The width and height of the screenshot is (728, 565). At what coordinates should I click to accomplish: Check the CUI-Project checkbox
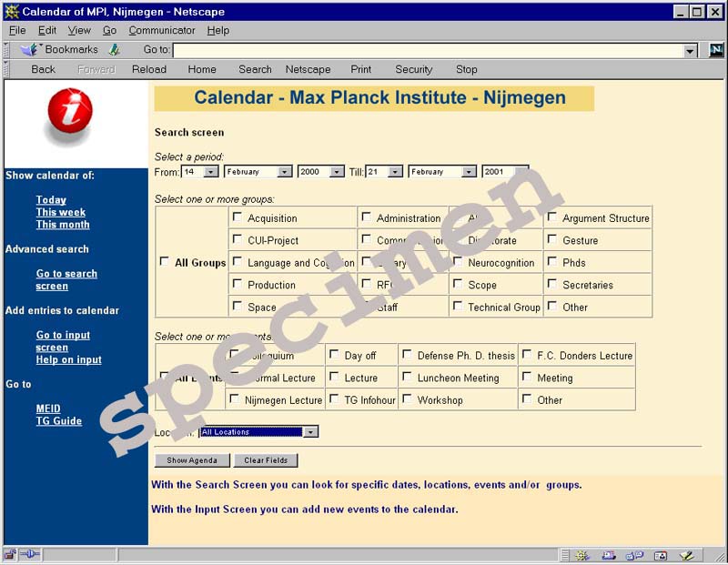(238, 239)
